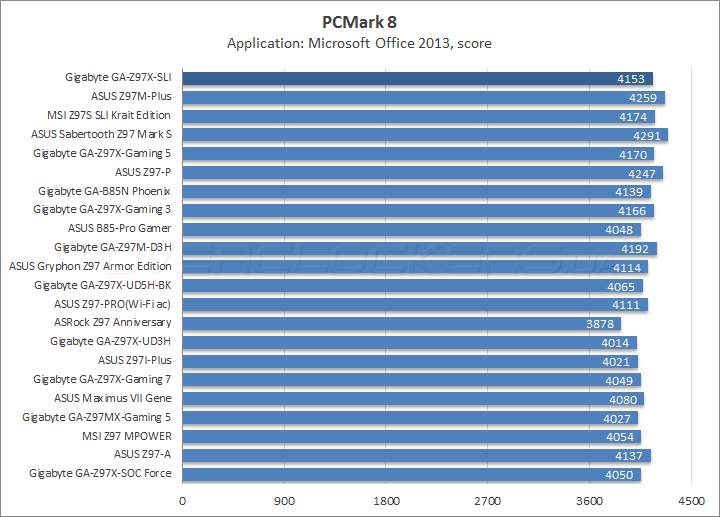Select the Gigabyte GA-Z97X-Gaming 3 label
The width and height of the screenshot is (720, 517).
point(102,209)
